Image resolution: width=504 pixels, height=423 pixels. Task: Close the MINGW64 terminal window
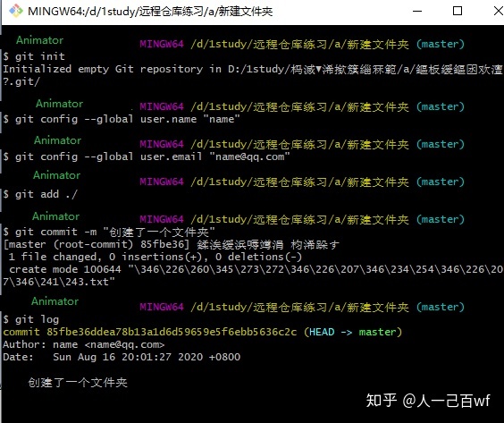[x=498, y=11]
